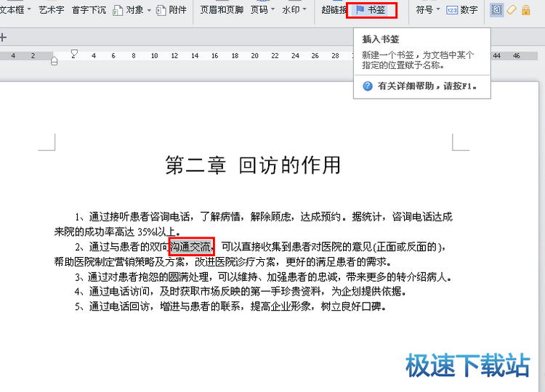The width and height of the screenshot is (545, 392).
Task: Click the left indent marker on the ruler
Action: [54, 61]
